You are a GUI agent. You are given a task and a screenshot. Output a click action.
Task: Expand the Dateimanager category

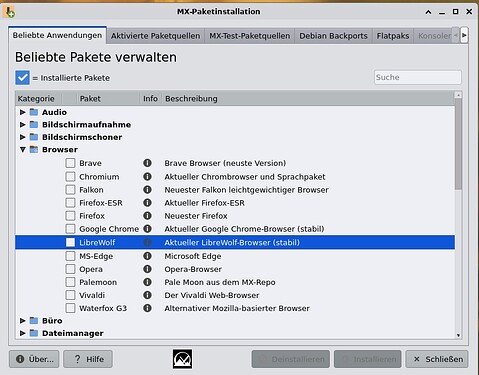[x=23, y=333]
